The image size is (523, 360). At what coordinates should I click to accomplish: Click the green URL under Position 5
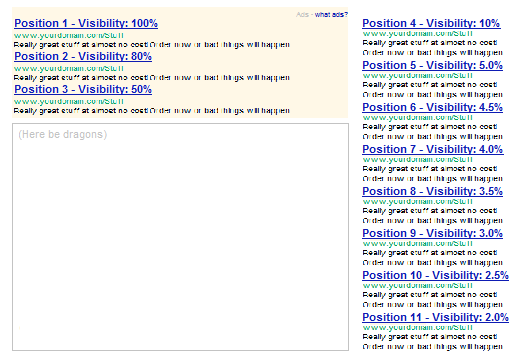(418, 76)
